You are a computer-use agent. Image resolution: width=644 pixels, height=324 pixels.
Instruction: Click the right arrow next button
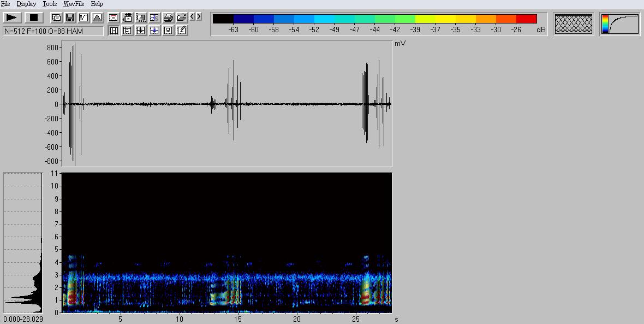(199, 17)
